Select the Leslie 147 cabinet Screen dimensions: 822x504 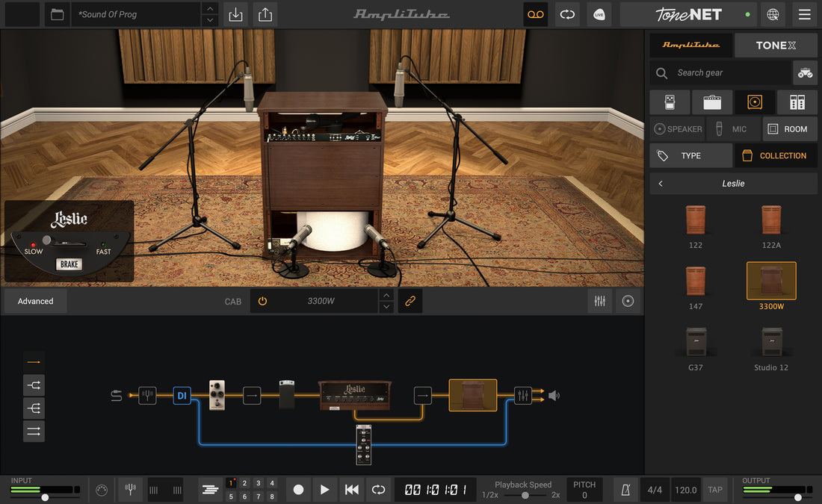(x=696, y=287)
